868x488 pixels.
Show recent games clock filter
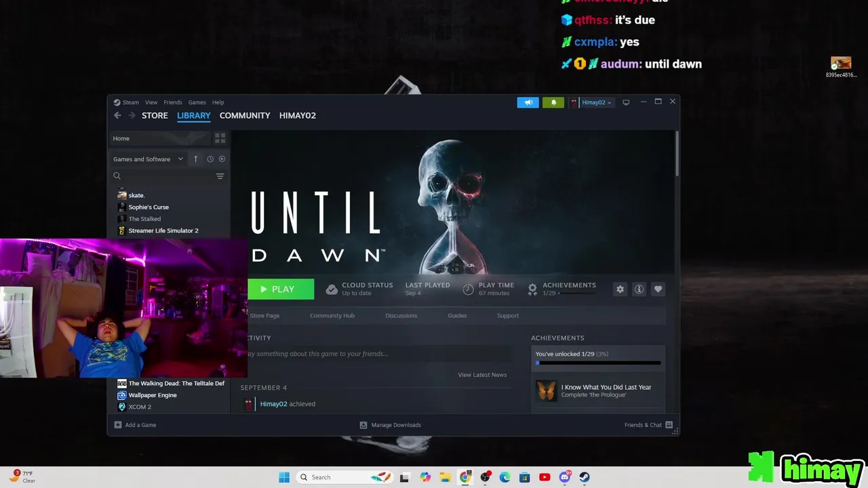(210, 159)
